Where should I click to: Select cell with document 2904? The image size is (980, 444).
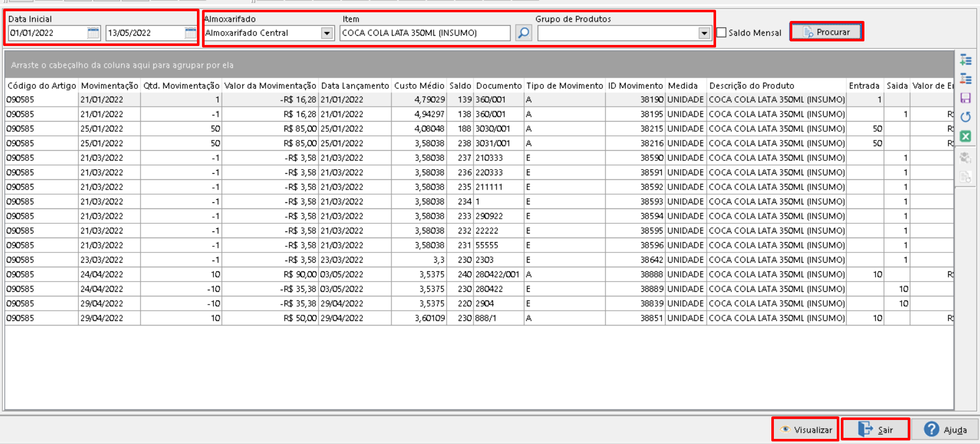(499, 303)
